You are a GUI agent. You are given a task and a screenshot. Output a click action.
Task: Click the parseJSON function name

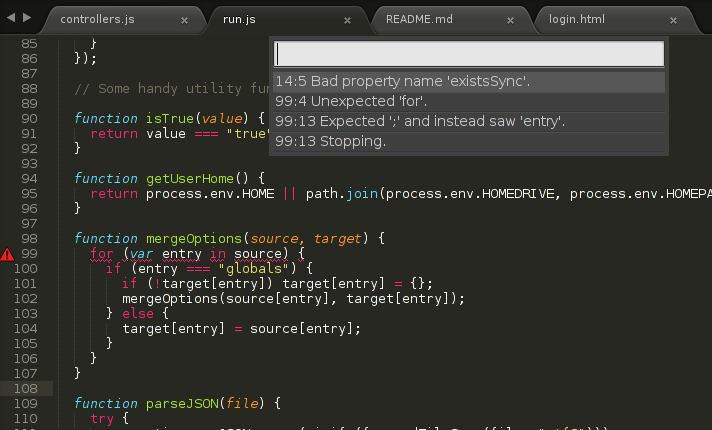coord(182,404)
